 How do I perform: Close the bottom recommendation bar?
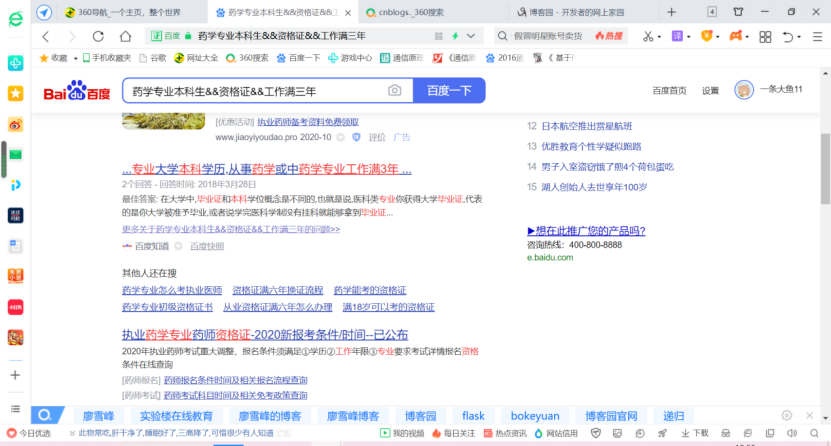(809, 415)
